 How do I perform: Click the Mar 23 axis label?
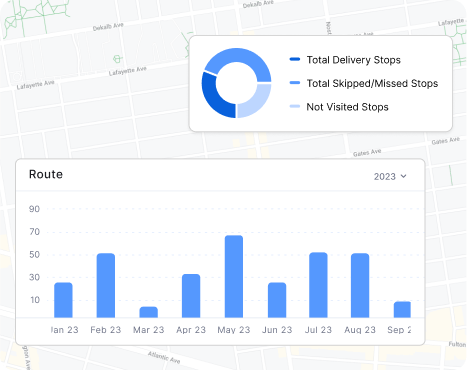[149, 330]
